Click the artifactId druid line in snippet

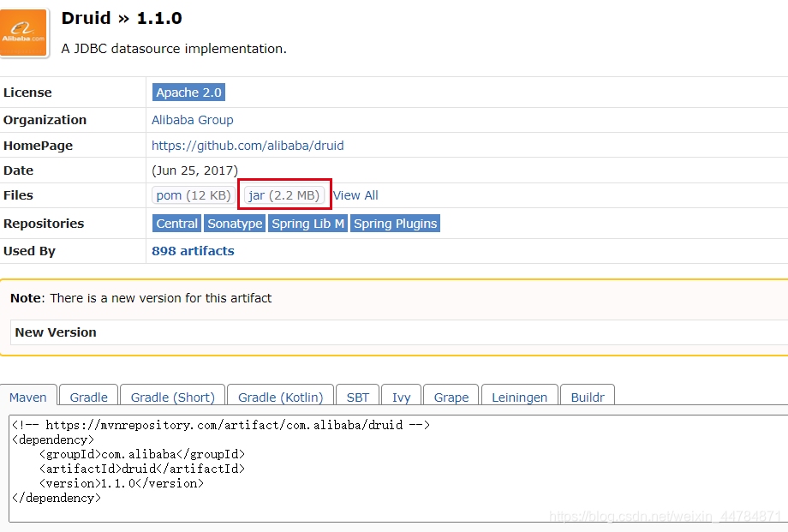pyautogui.click(x=142, y=469)
